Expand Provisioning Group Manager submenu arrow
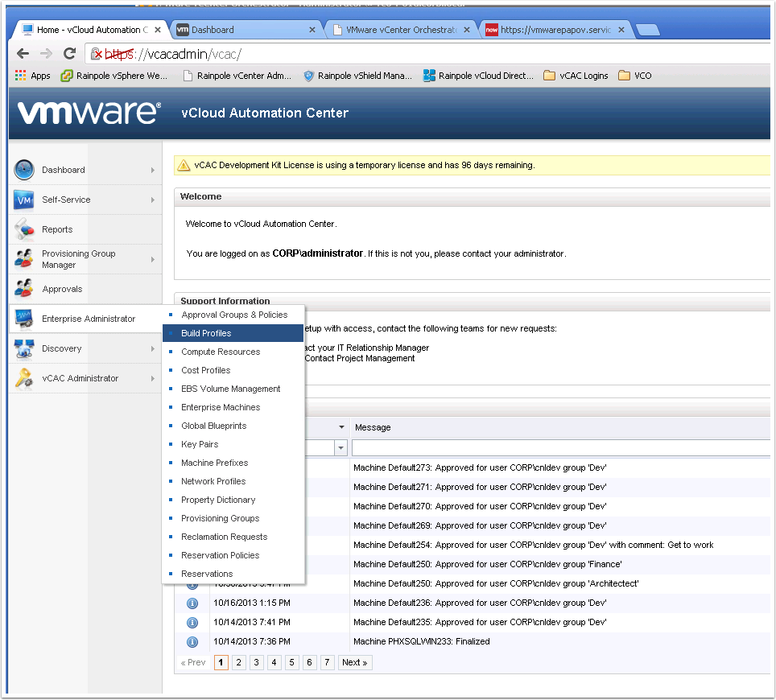This screenshot has width=776, height=700. tap(152, 259)
